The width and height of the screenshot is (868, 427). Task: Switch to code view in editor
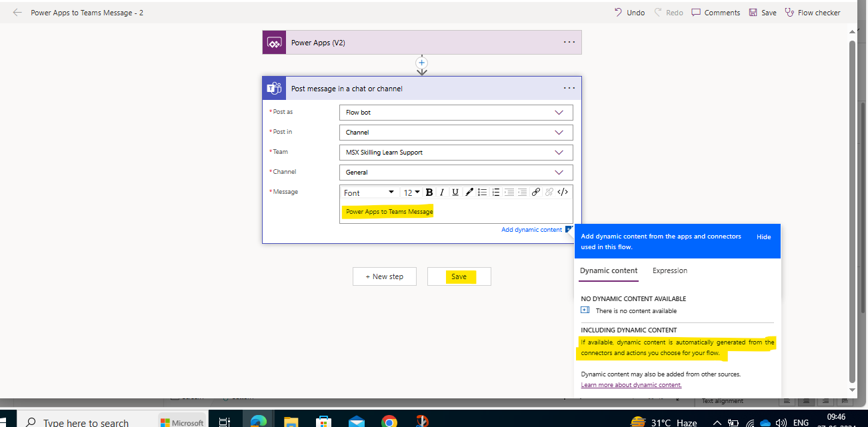[x=563, y=193]
